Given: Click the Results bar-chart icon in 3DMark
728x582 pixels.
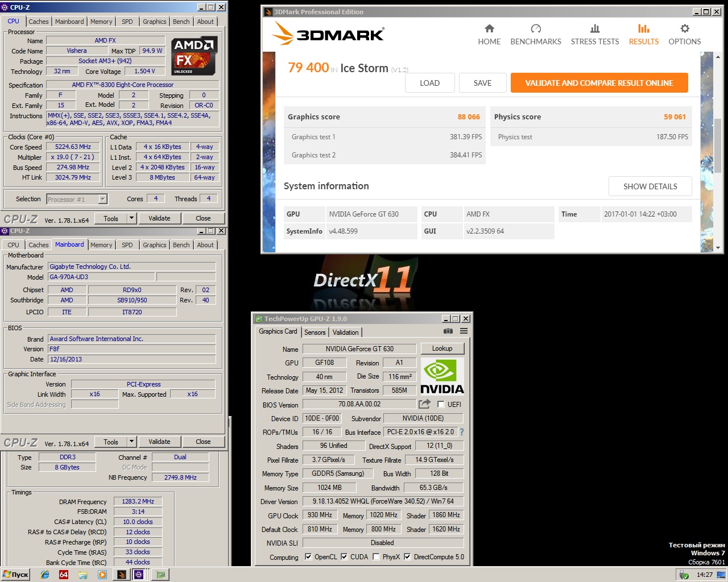Looking at the screenshot, I should pyautogui.click(x=644, y=28).
